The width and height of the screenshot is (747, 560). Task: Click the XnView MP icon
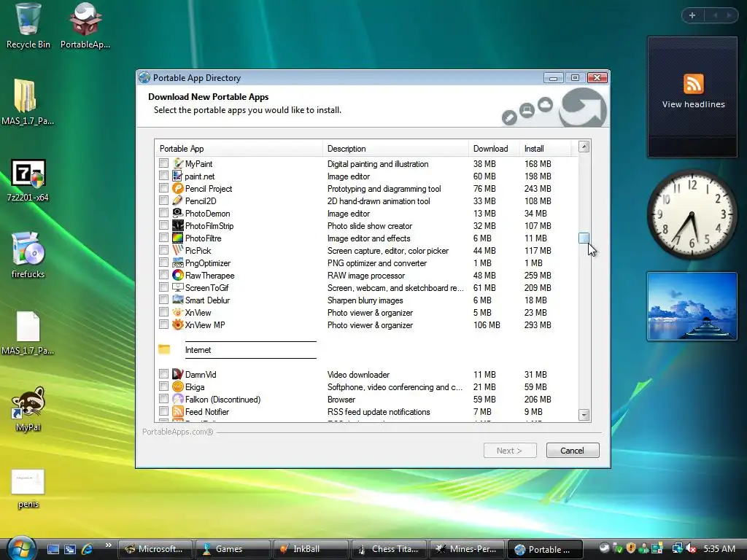point(178,324)
